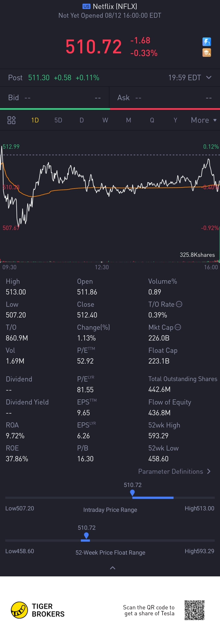220x644 pixels.
Task: Open the chart layout grid icon
Action: click(x=11, y=120)
